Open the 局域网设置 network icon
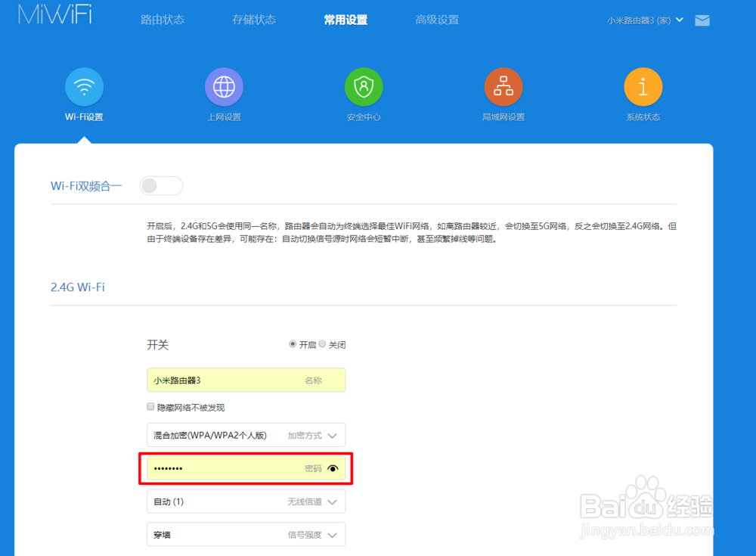 pyautogui.click(x=503, y=87)
